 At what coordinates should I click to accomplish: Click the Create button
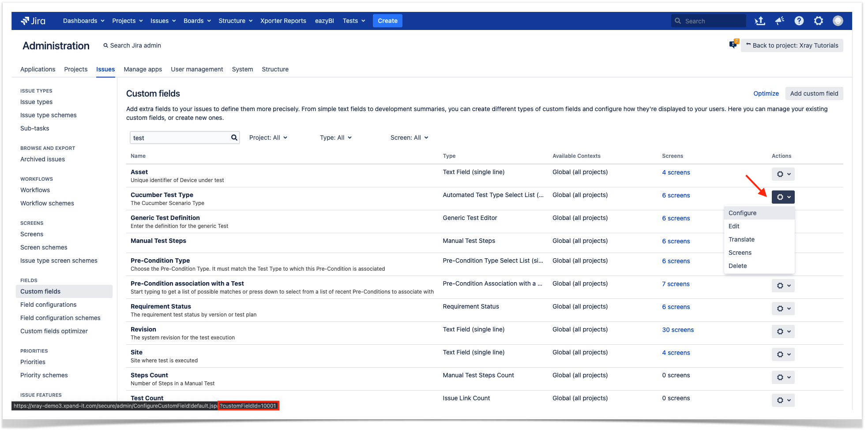(387, 21)
